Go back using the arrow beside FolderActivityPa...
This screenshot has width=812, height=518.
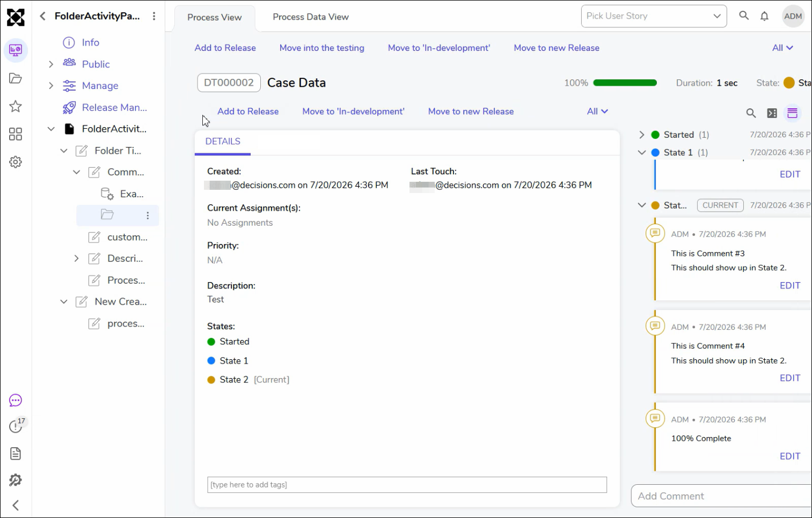click(x=42, y=16)
